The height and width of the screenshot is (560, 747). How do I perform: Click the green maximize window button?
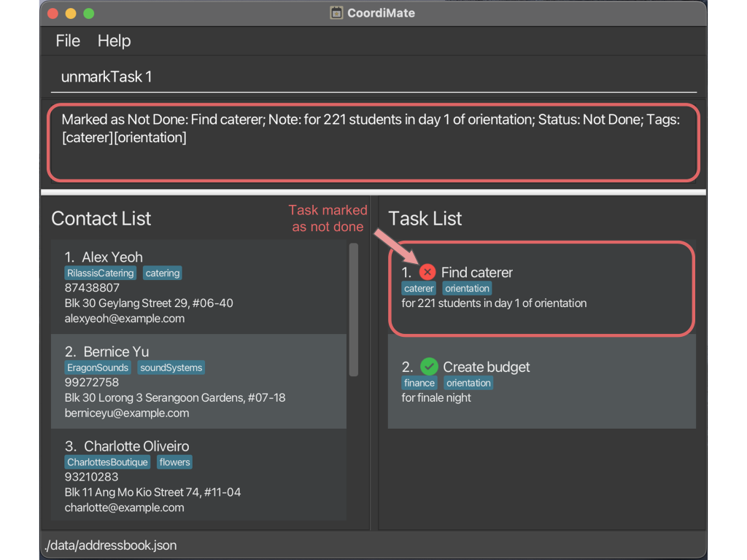point(89,13)
